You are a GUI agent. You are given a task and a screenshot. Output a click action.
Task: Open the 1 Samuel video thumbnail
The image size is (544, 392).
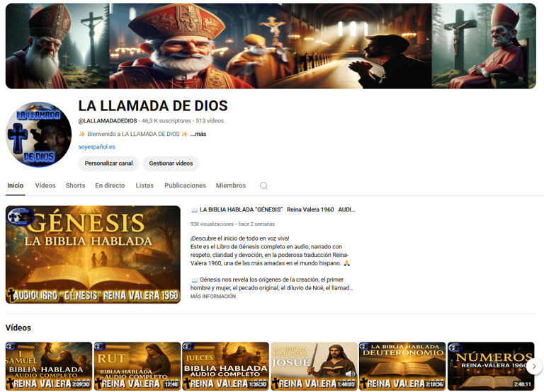click(x=49, y=367)
